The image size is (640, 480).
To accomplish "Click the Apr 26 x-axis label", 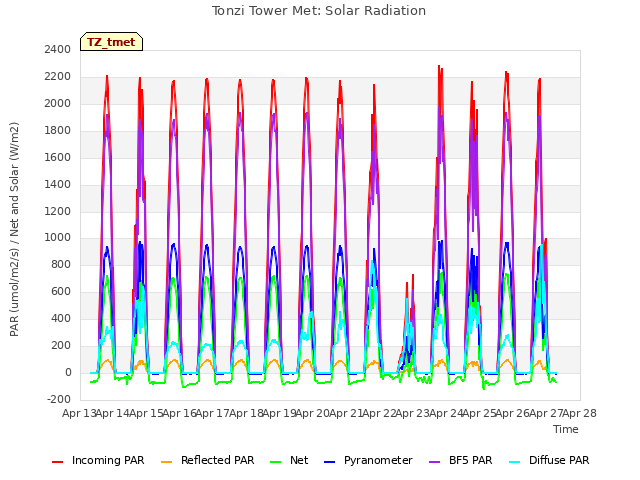I will coord(513,413).
